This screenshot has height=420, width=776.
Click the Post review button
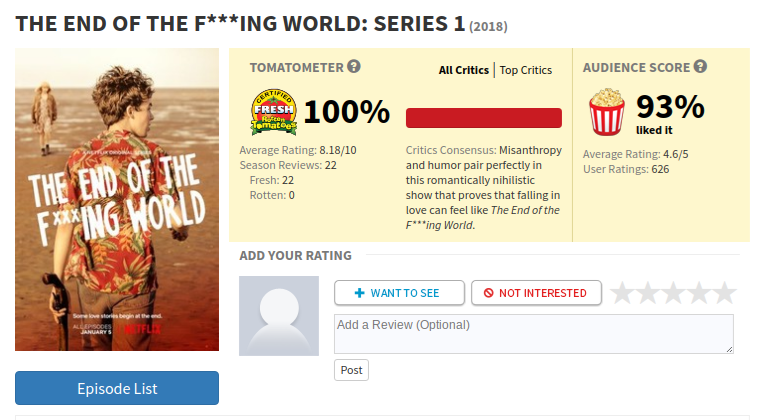coord(351,370)
